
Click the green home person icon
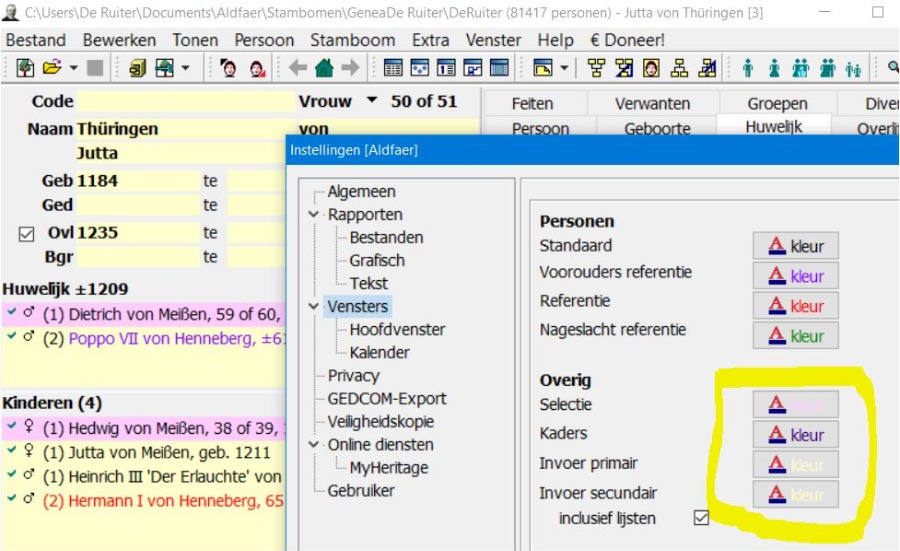tap(324, 68)
